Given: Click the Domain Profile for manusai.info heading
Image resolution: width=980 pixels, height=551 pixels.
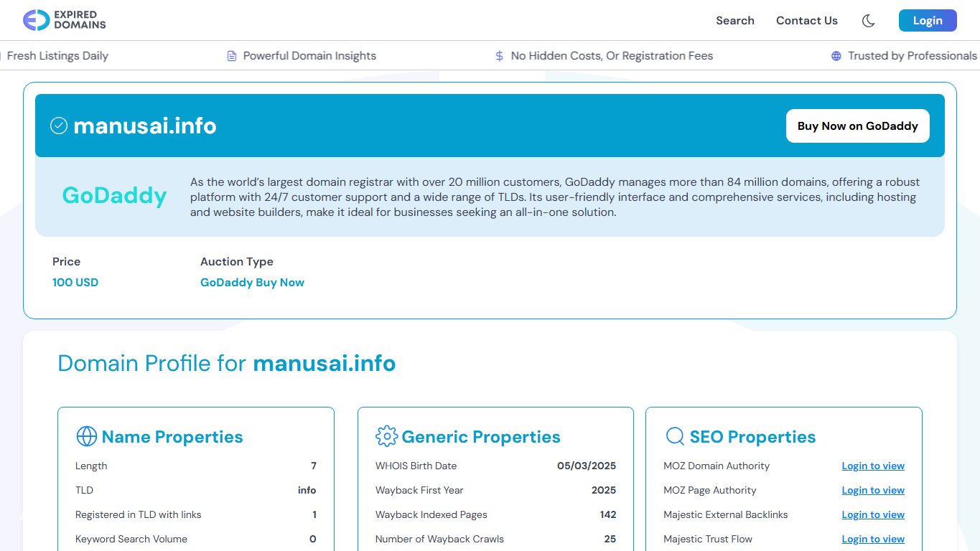Looking at the screenshot, I should click(227, 363).
